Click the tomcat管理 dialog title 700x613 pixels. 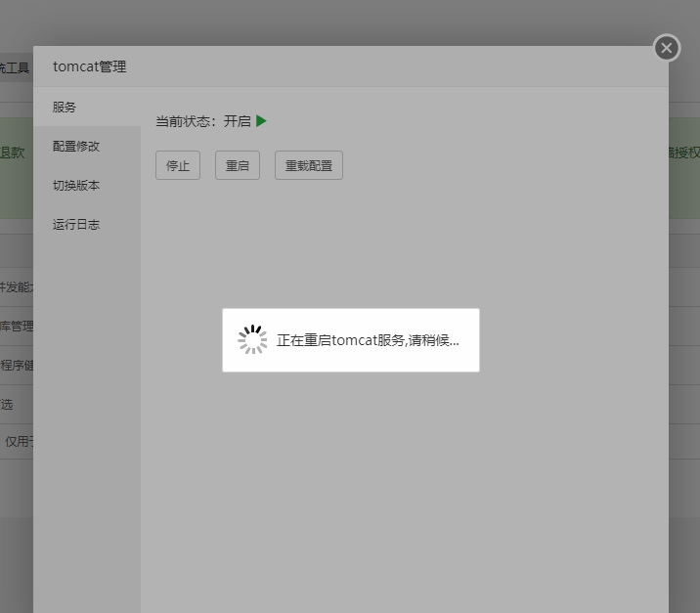(90, 66)
